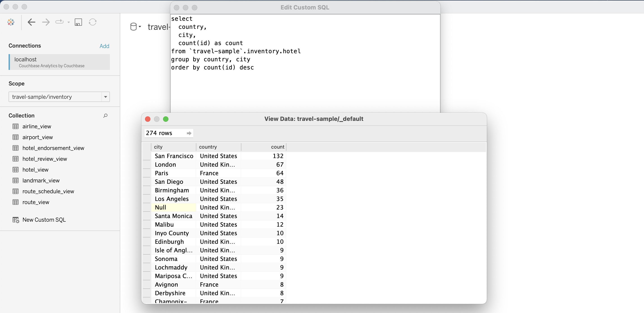Screen dimensions: 644x313
Task: Click the Edit Custom SQL window title bar
Action: click(305, 7)
